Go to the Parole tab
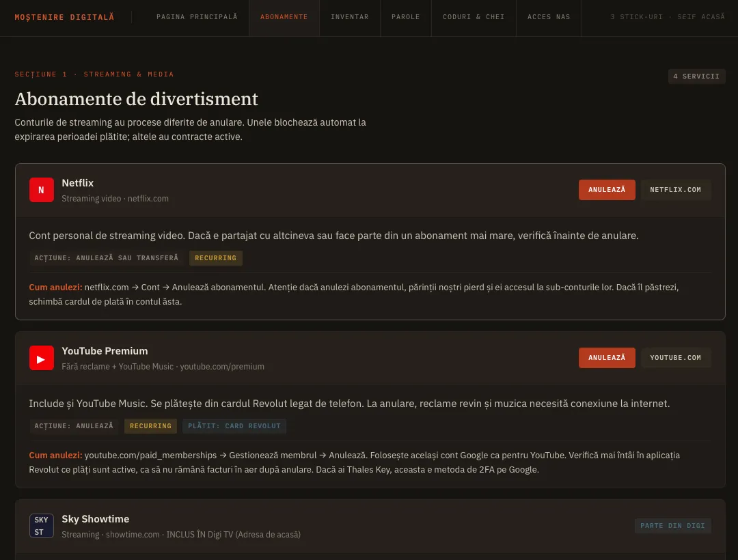 [406, 17]
